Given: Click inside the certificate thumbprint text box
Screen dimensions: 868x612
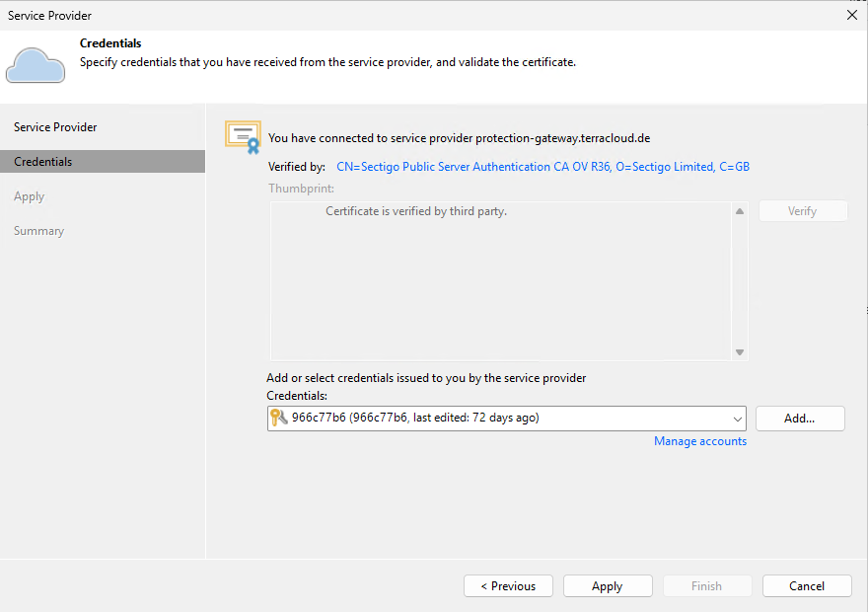Looking at the screenshot, I should click(x=500, y=281).
